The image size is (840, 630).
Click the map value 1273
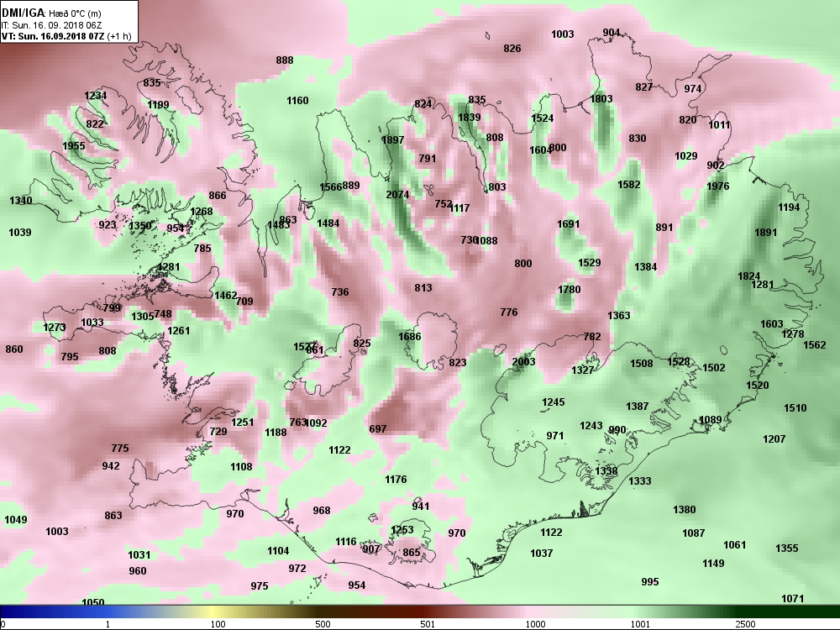tap(54, 328)
